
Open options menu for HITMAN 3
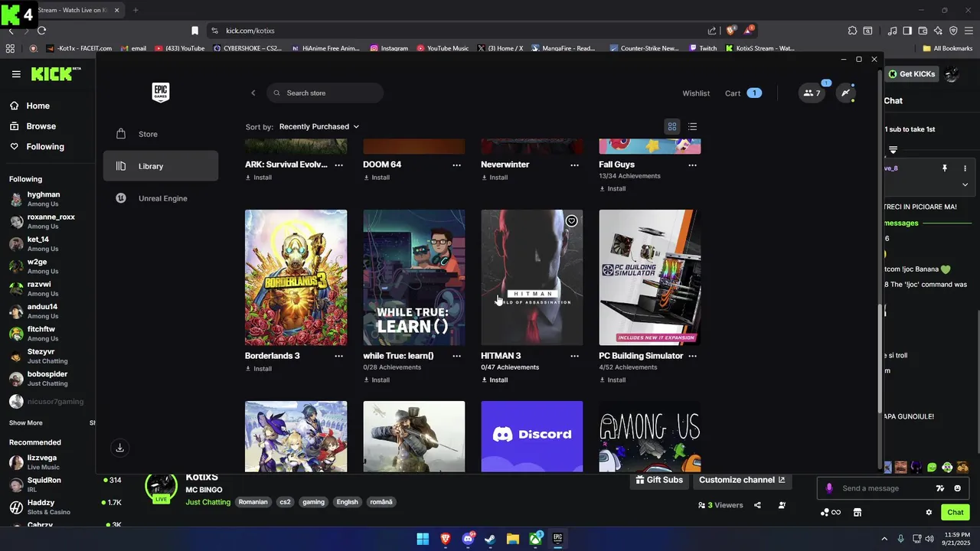[x=575, y=356]
